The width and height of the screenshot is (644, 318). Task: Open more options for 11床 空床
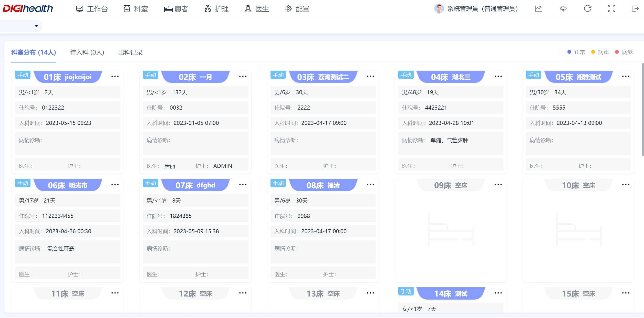pyautogui.click(x=115, y=293)
